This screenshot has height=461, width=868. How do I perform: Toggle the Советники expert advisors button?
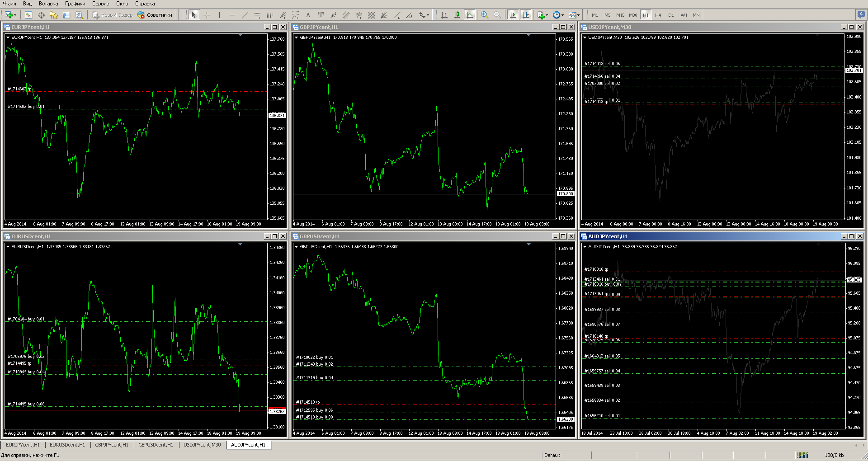click(155, 15)
